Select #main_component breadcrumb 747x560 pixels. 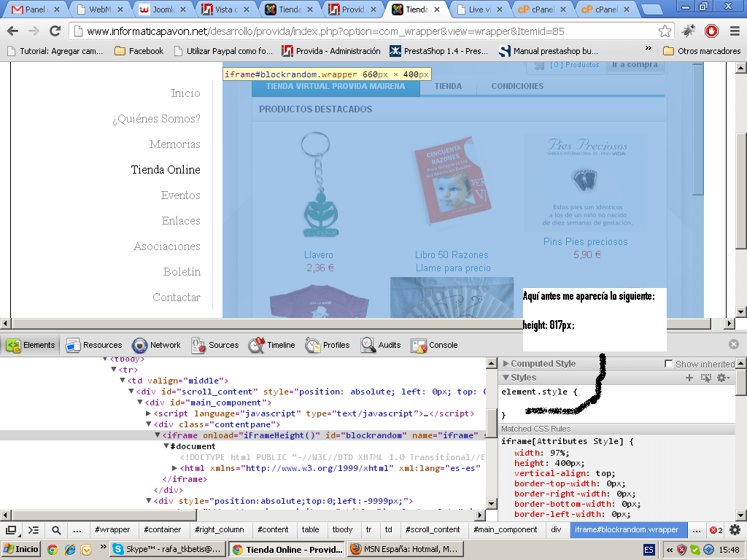[x=505, y=529]
